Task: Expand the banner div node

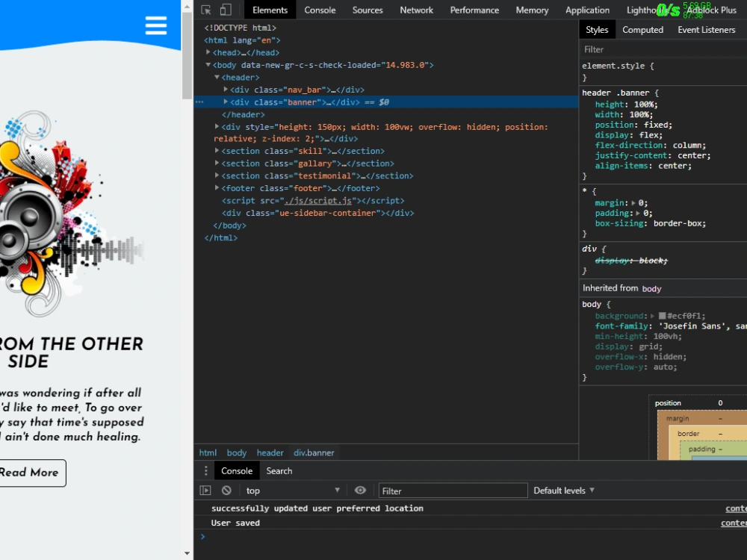Action: 226,102
